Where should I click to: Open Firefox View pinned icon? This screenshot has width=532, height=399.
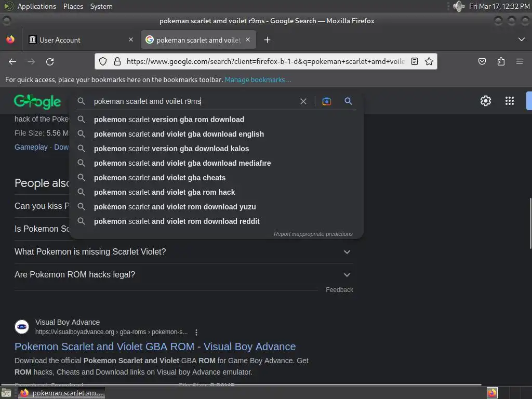tap(10, 39)
